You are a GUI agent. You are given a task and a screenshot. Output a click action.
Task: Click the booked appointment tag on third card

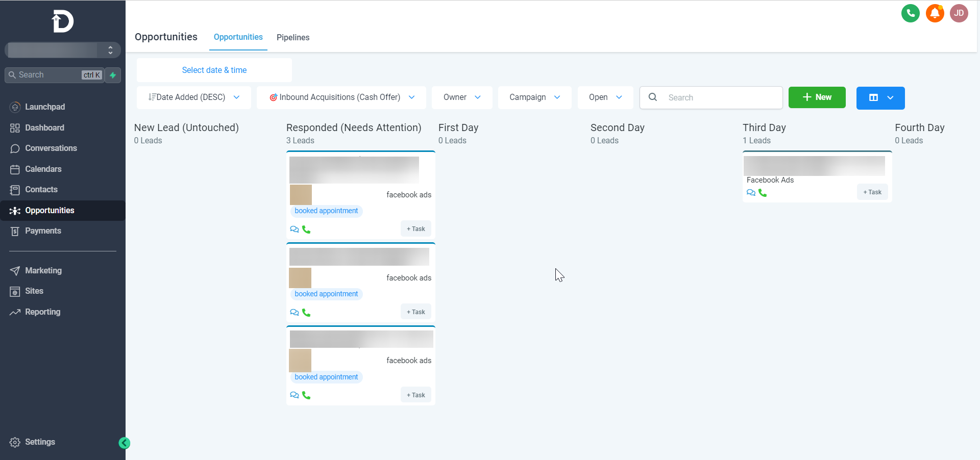click(x=326, y=377)
